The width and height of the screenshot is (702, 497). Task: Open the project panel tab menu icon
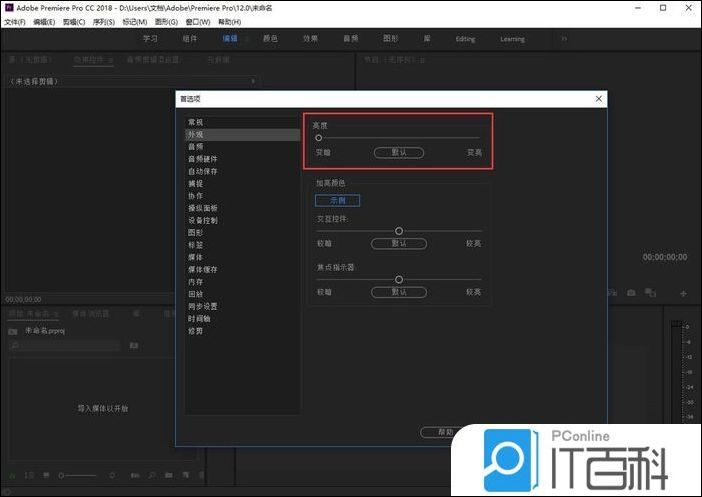pos(57,314)
